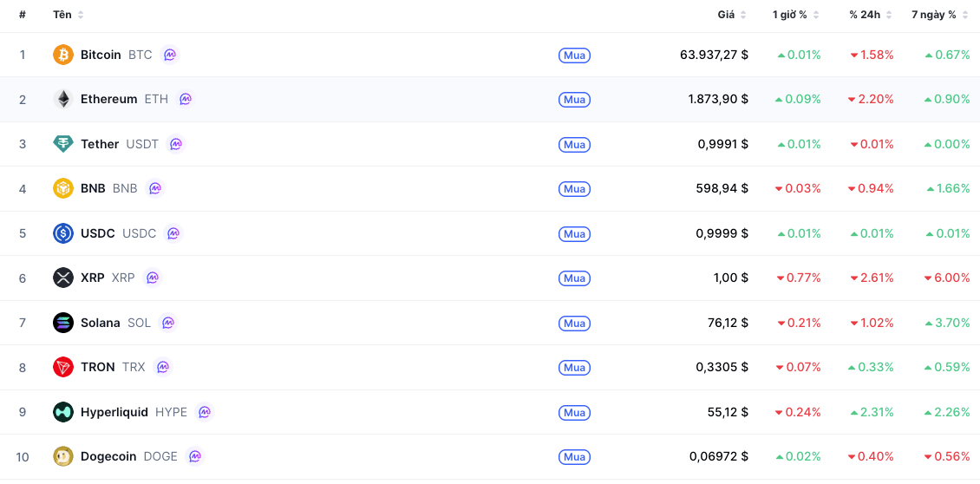Click the Ethereum price 1.873,90 $
This screenshot has width=980, height=484.
(718, 100)
